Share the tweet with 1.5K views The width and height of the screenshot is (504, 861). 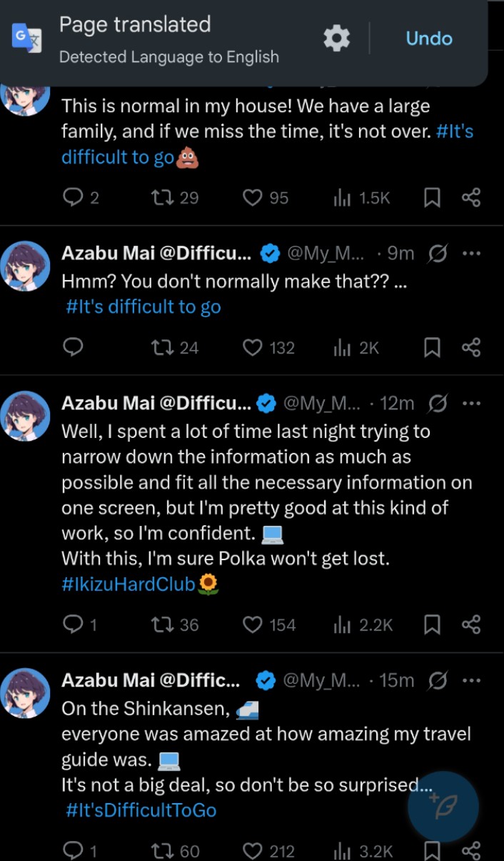(471, 197)
